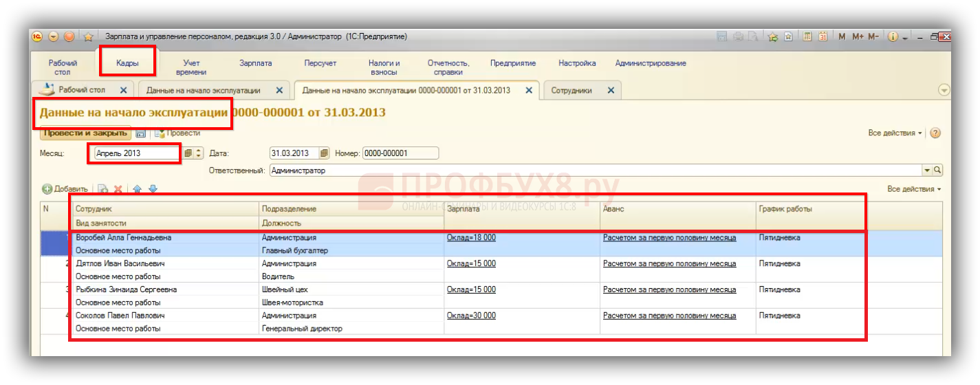Close the active document tab 0000-000001
The width and height of the screenshot is (980, 385).
tap(529, 90)
